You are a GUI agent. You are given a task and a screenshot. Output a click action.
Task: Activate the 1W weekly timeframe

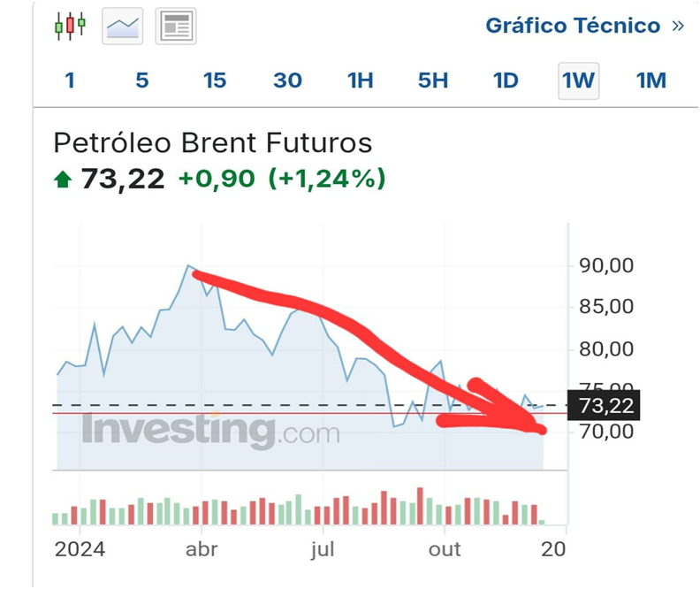pyautogui.click(x=579, y=80)
